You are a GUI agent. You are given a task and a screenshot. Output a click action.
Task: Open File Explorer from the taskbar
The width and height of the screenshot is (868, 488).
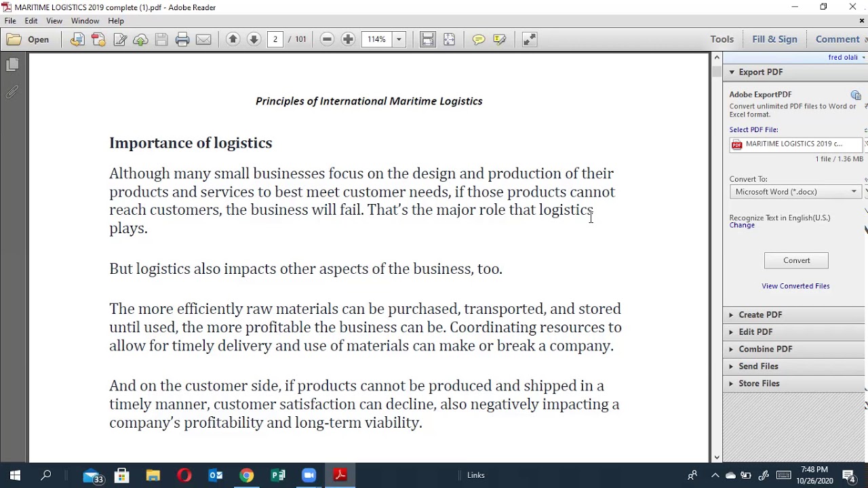pyautogui.click(x=153, y=476)
